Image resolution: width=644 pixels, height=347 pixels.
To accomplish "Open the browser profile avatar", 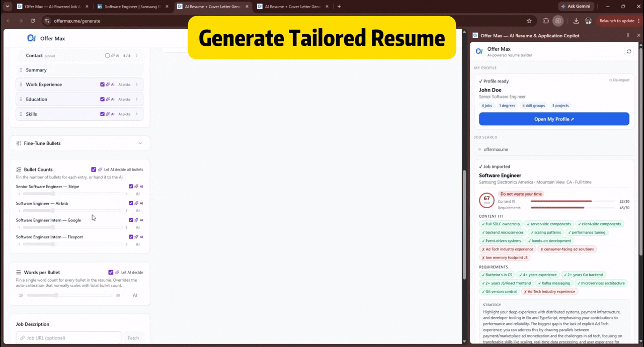I will coord(588,21).
